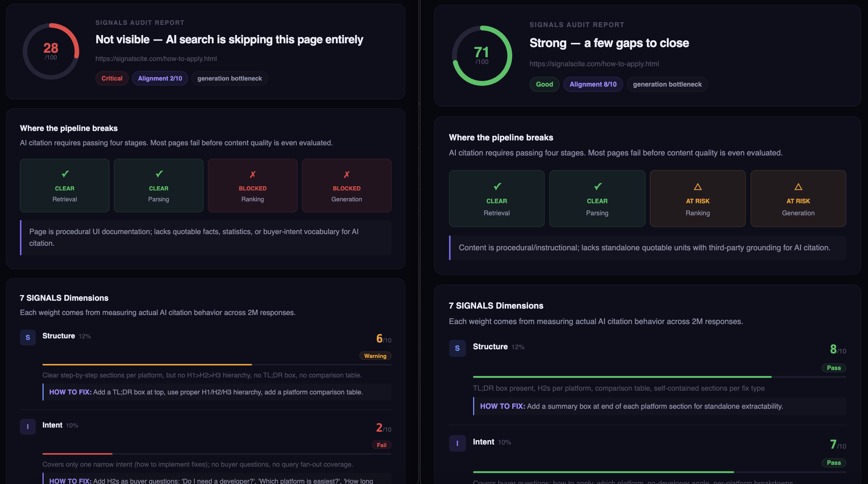Click the warning triangle on At Risk Generation card
The width and height of the screenshot is (868, 484).
[798, 187]
